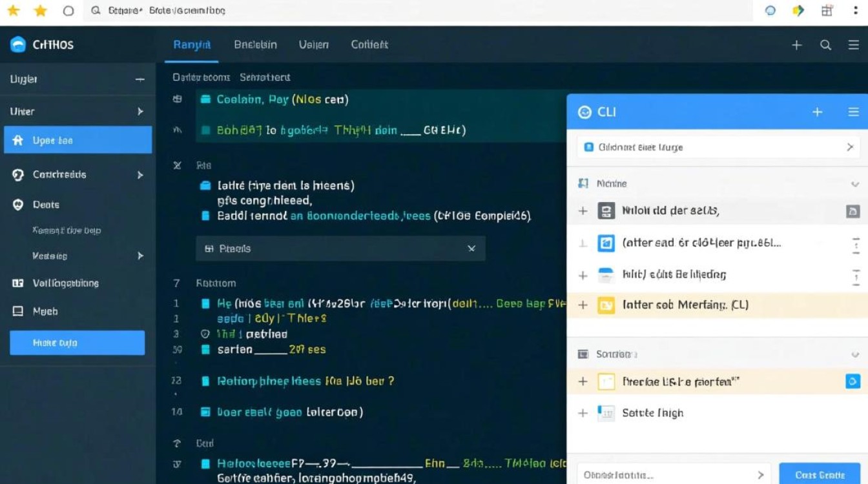Toggle the checkbox on the Retion line ending with a question mark
Screen dimensions: 868x484
click(x=205, y=381)
